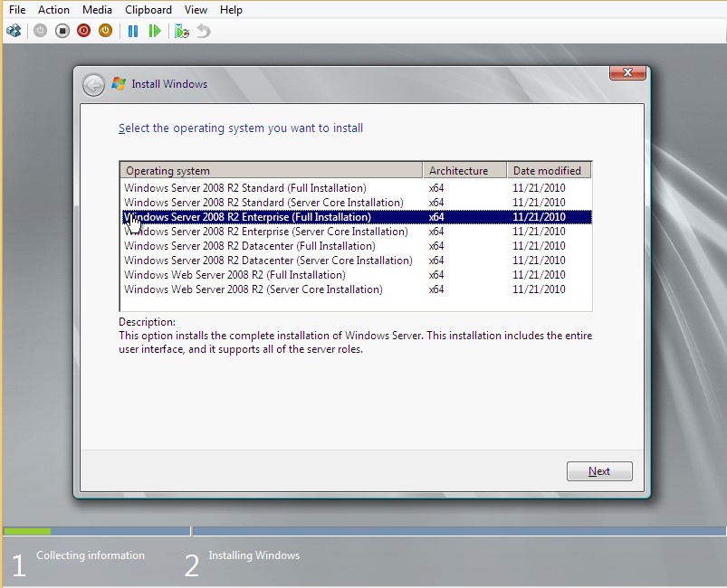Turn off the virtual machine
The image size is (727, 588).
pos(62,31)
